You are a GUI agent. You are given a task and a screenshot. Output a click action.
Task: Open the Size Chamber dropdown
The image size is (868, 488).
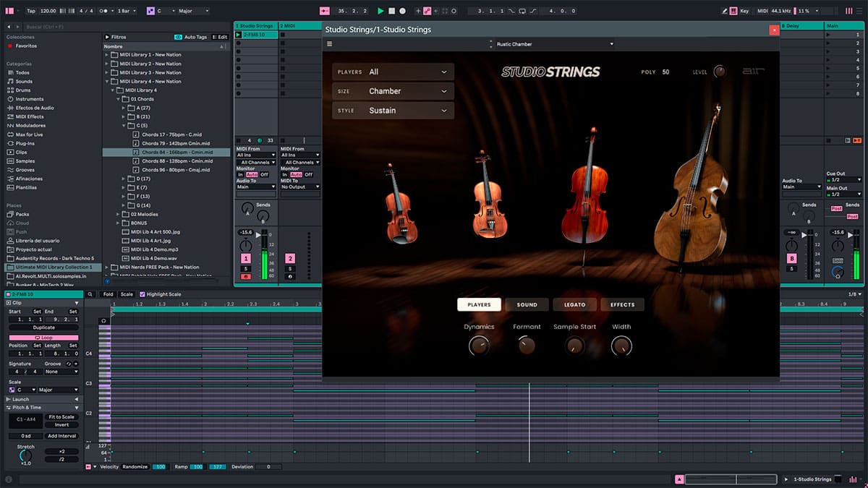pos(393,91)
